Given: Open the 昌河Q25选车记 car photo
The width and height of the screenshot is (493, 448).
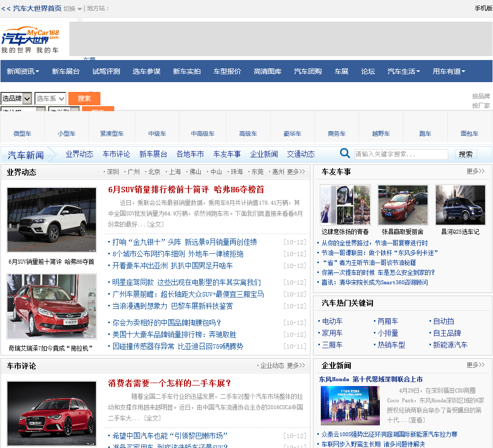Looking at the screenshot, I should click(x=460, y=205).
